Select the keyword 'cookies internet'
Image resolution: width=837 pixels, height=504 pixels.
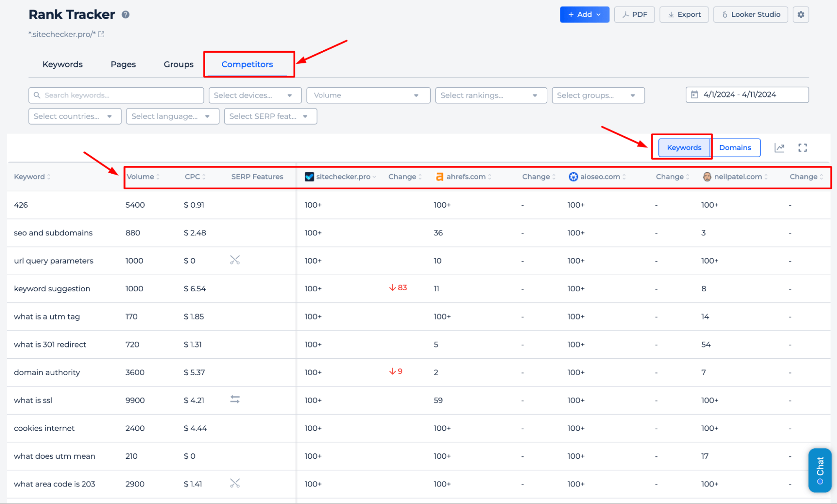pyautogui.click(x=44, y=428)
